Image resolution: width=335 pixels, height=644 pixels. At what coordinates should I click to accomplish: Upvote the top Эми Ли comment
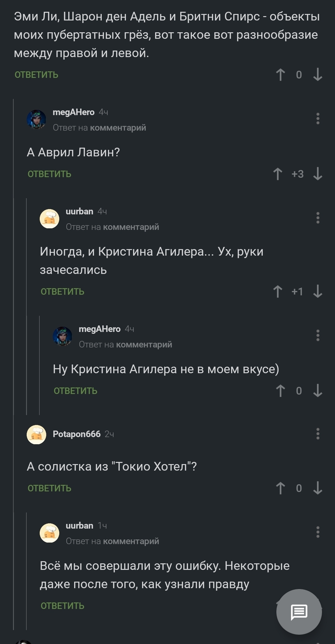280,75
